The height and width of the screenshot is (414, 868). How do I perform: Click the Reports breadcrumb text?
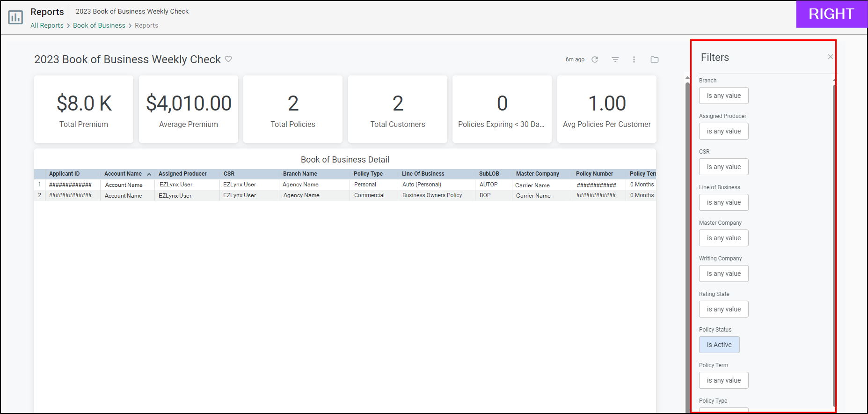(x=146, y=25)
